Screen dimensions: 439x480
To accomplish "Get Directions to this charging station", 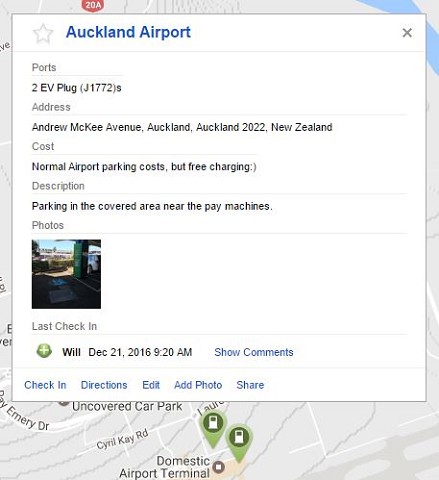I will point(104,385).
